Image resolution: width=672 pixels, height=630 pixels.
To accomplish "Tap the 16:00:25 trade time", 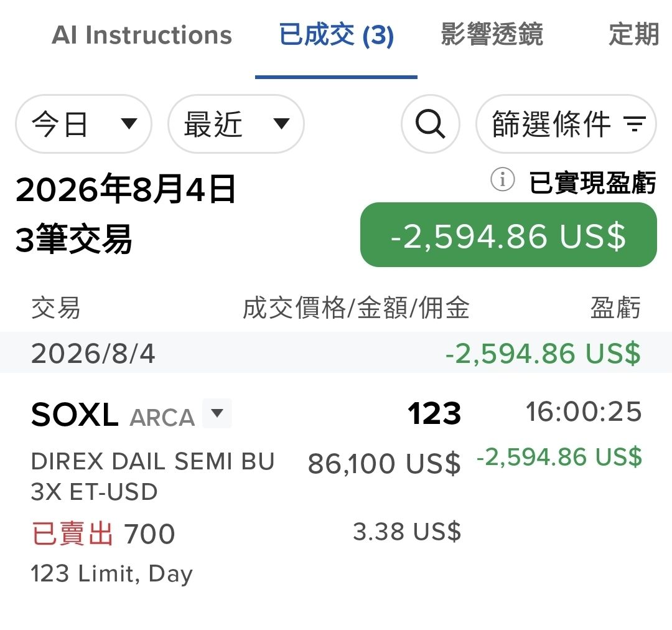I will click(x=584, y=411).
